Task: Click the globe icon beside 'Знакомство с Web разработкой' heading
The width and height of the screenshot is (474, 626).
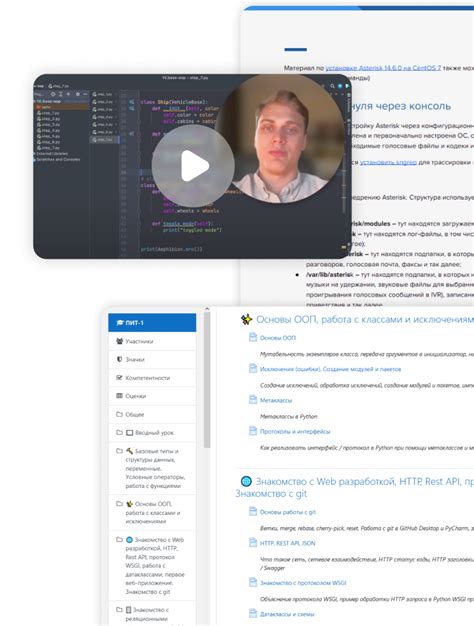Action: click(246, 481)
